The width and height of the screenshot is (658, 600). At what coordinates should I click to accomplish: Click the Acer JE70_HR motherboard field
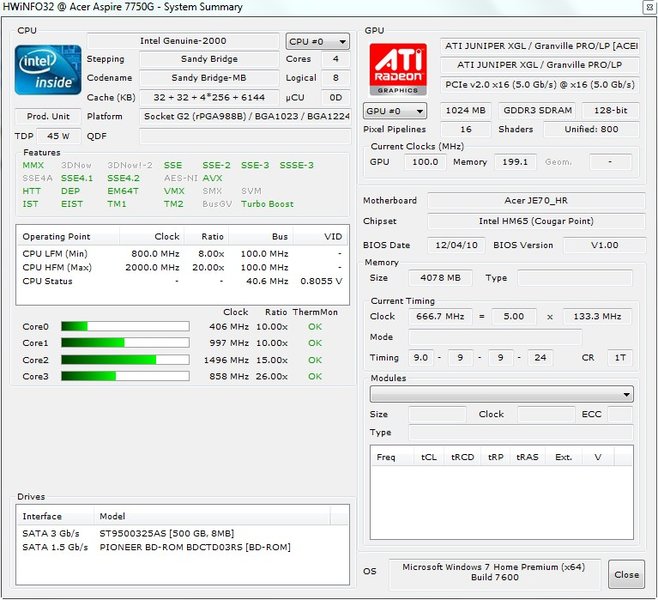tap(536, 201)
